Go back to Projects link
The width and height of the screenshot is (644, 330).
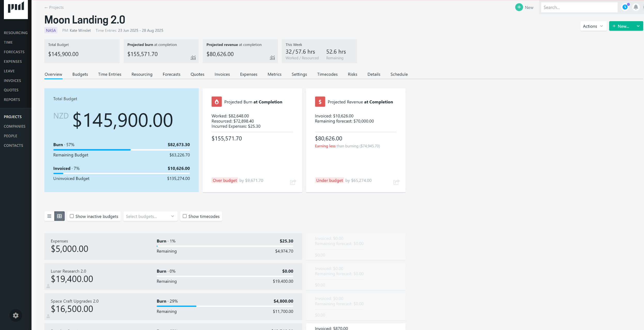click(54, 7)
